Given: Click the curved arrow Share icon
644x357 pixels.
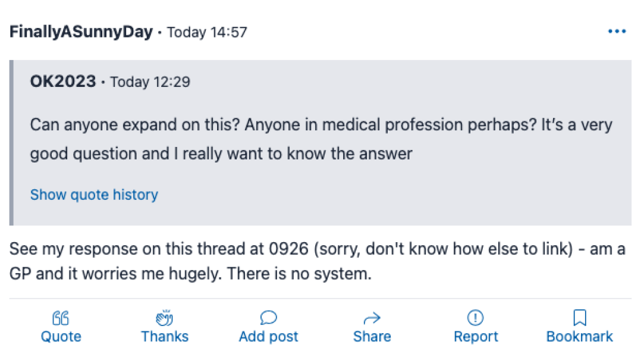Looking at the screenshot, I should click(372, 318).
